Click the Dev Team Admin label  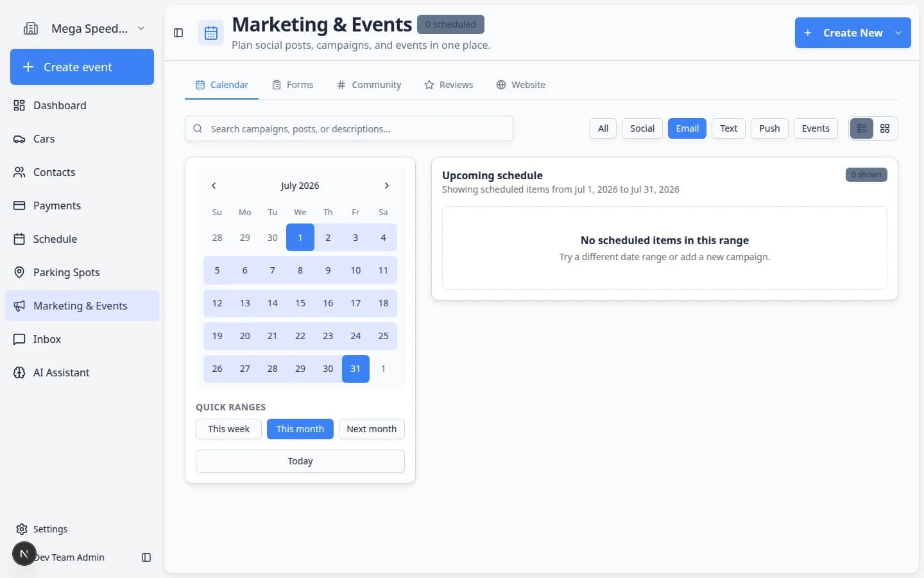(x=69, y=557)
